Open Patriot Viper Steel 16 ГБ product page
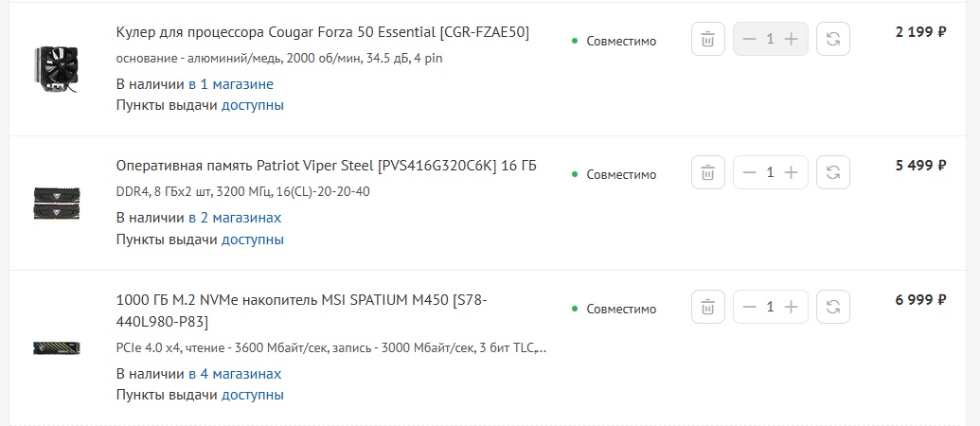 (326, 166)
